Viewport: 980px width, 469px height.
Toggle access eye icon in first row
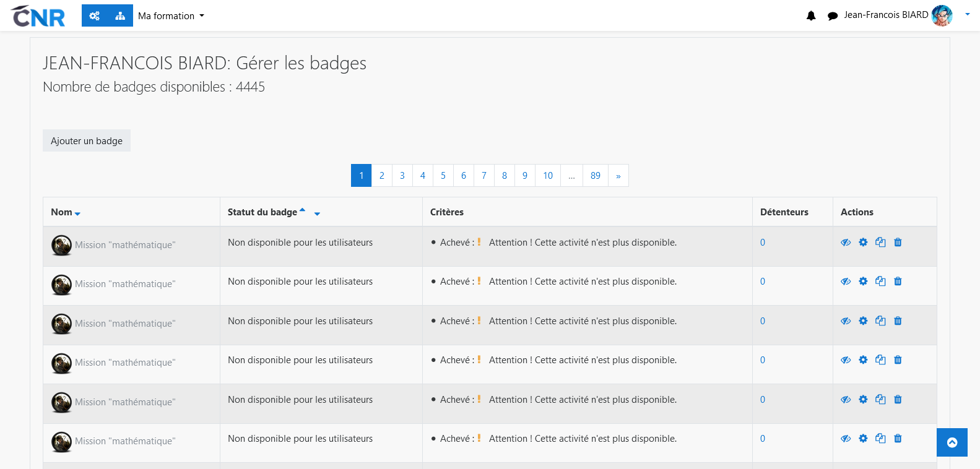click(x=846, y=243)
